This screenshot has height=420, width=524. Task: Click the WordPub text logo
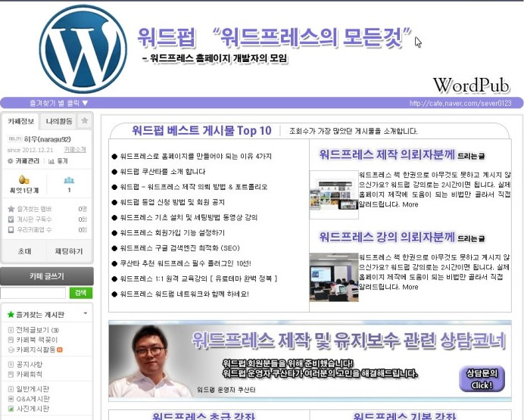coord(471,86)
